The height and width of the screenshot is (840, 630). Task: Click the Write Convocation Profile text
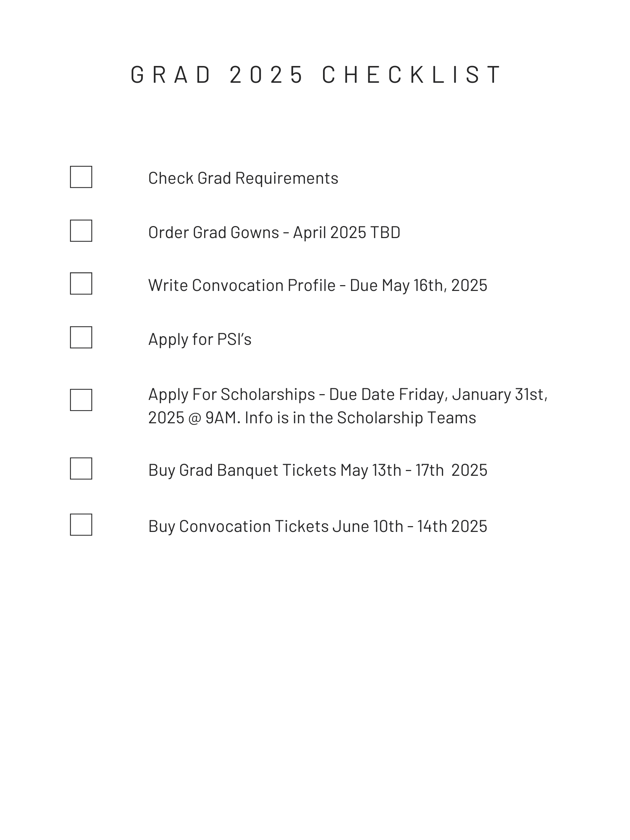241,285
